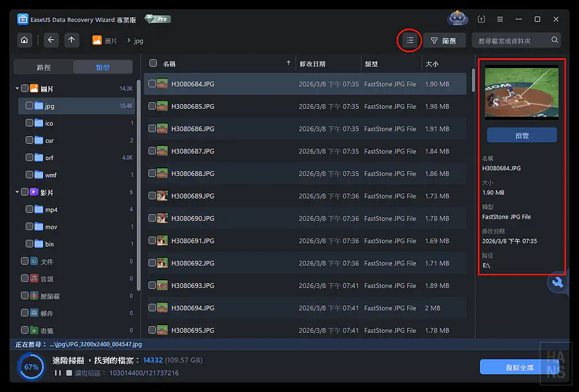
Task: Open the robot assistant icon
Action: (457, 19)
